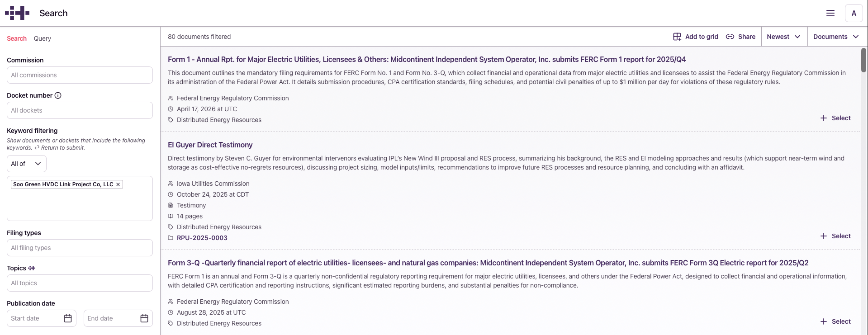Switch to the Query tab
This screenshot has height=335, width=868.
point(43,38)
